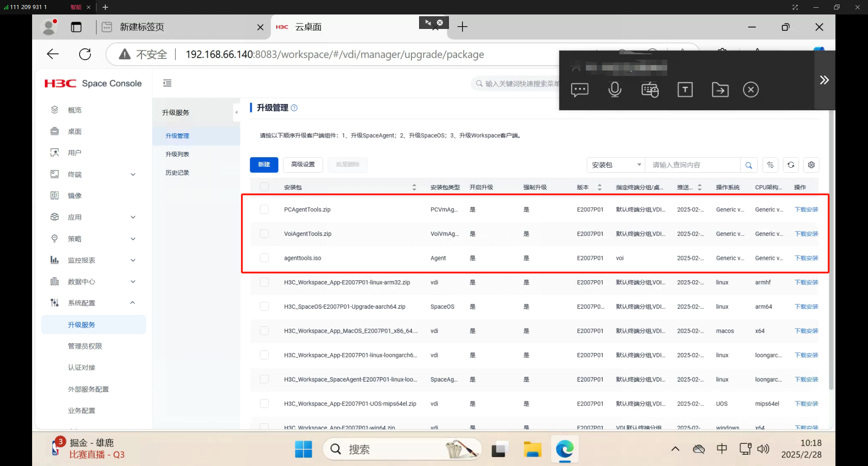Image resolution: width=868 pixels, height=466 pixels.
Task: Click the 请输入查询内容 search field
Action: (x=693, y=165)
